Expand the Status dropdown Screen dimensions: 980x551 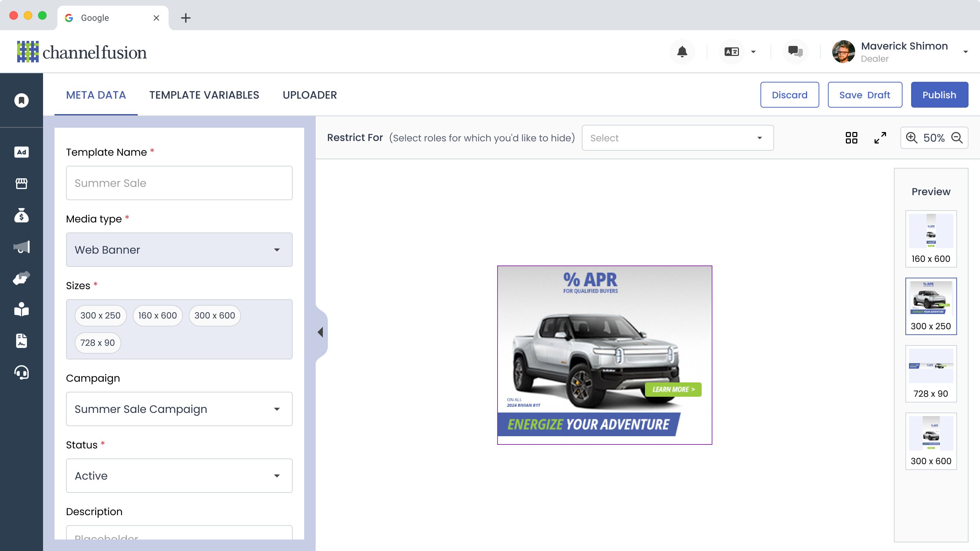(179, 476)
